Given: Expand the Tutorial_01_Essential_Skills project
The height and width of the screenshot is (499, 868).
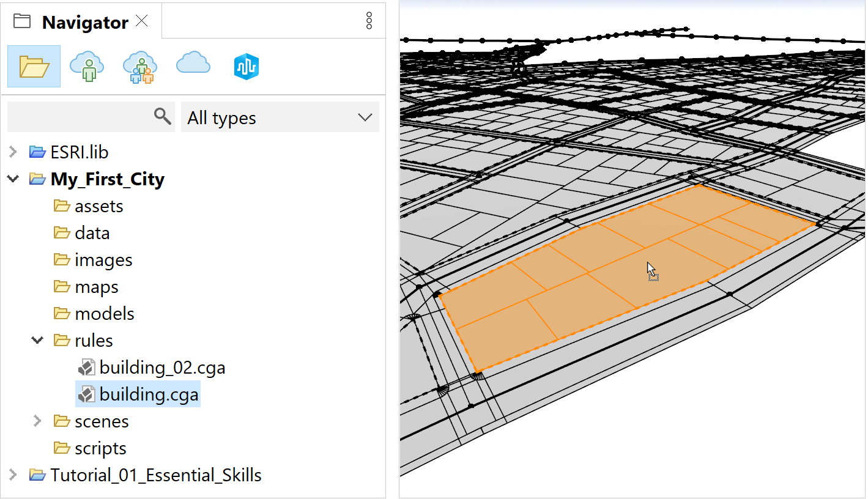Looking at the screenshot, I should pos(13,475).
